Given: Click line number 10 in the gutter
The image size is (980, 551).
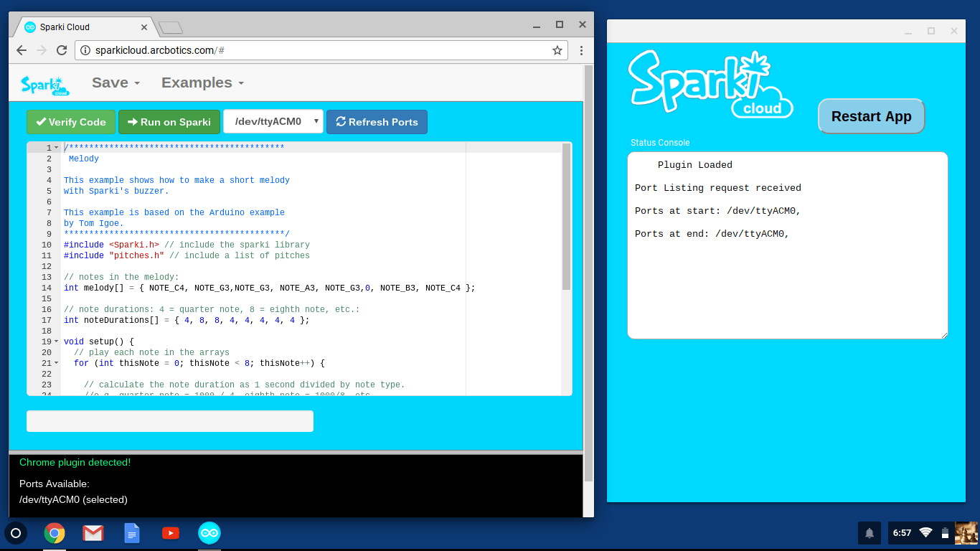Looking at the screenshot, I should coord(47,245).
